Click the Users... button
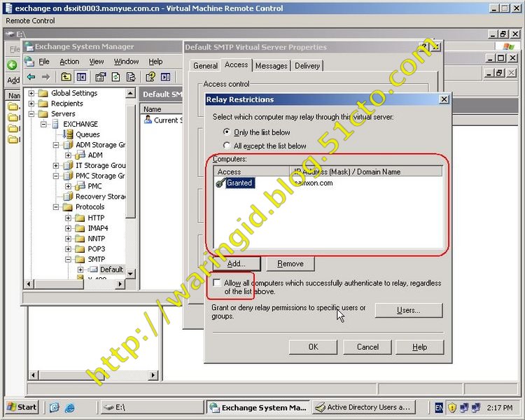This screenshot has height=420, width=525. point(408,310)
